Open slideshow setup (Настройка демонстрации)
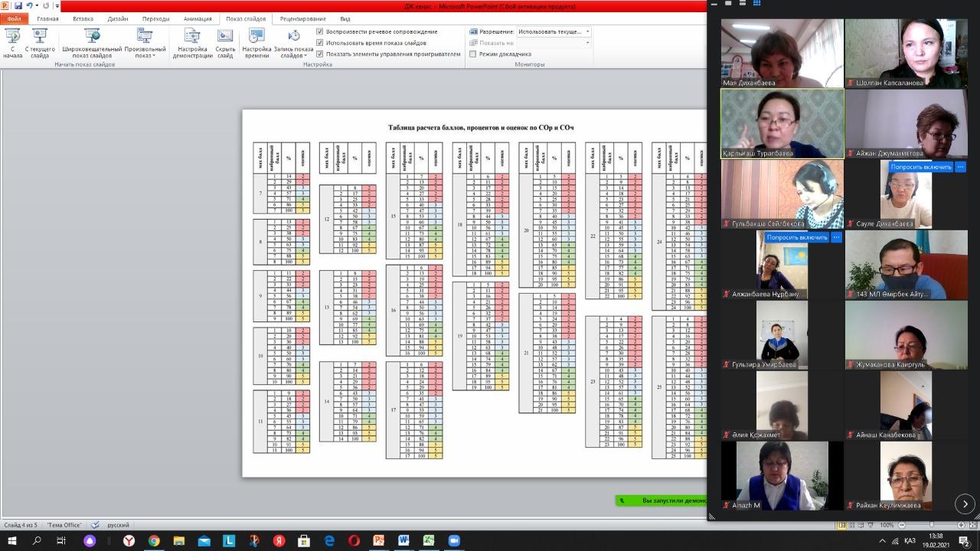Screen dimensions: 980x551 pyautogui.click(x=192, y=43)
